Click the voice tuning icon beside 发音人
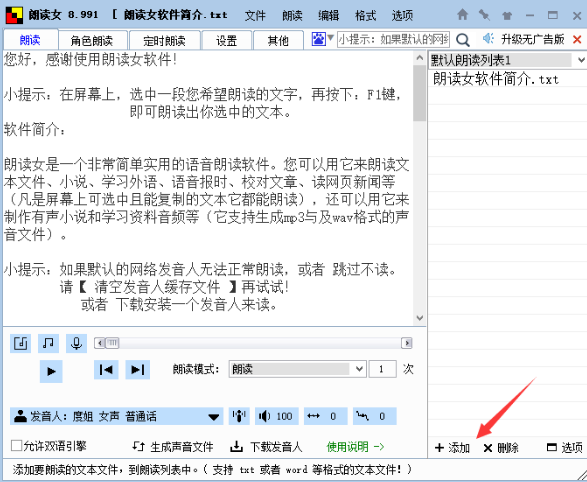 [239, 416]
